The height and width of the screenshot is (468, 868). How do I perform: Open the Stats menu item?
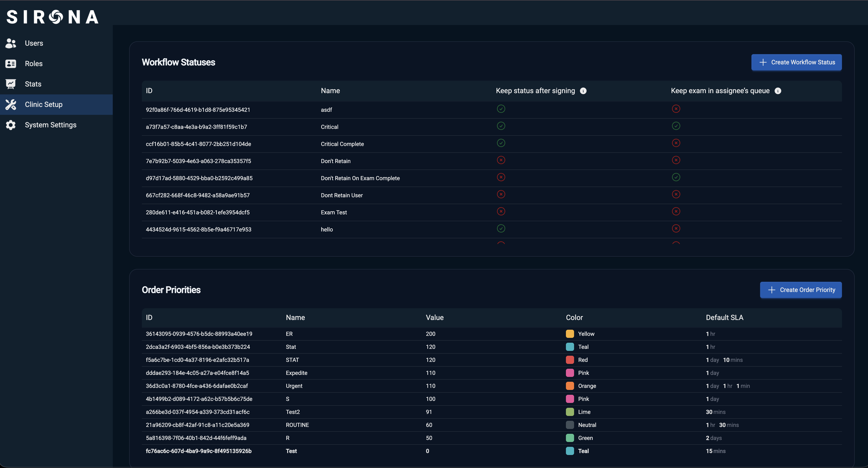56,84
